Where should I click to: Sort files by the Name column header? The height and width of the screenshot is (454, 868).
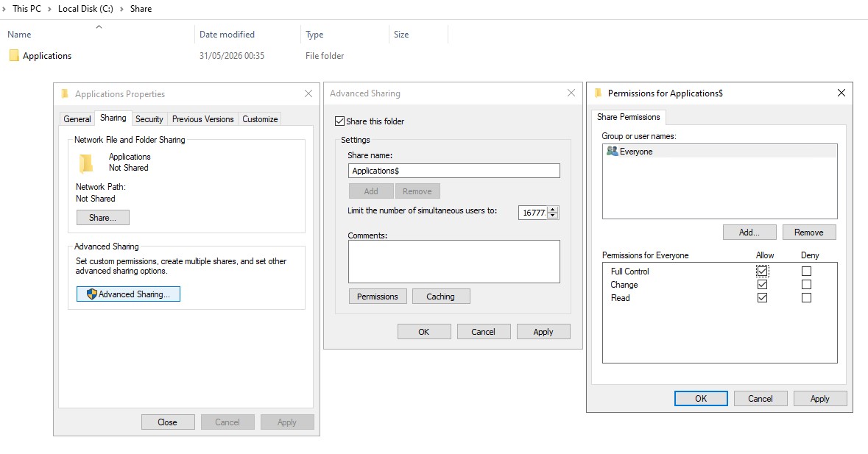click(19, 35)
